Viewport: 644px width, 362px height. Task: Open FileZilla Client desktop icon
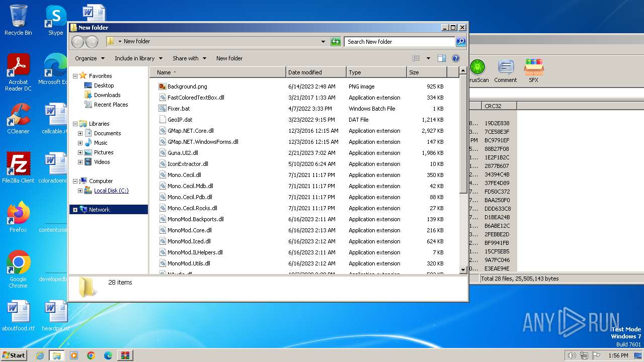tap(18, 167)
